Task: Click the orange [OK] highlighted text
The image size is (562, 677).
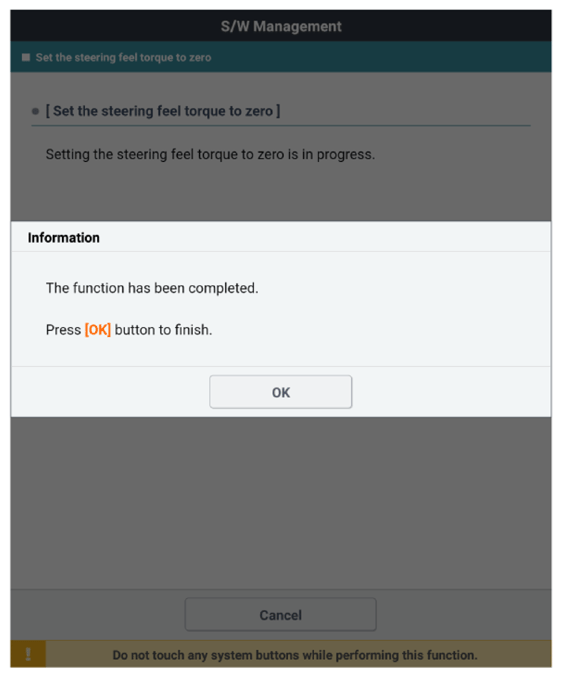Action: click(x=98, y=330)
